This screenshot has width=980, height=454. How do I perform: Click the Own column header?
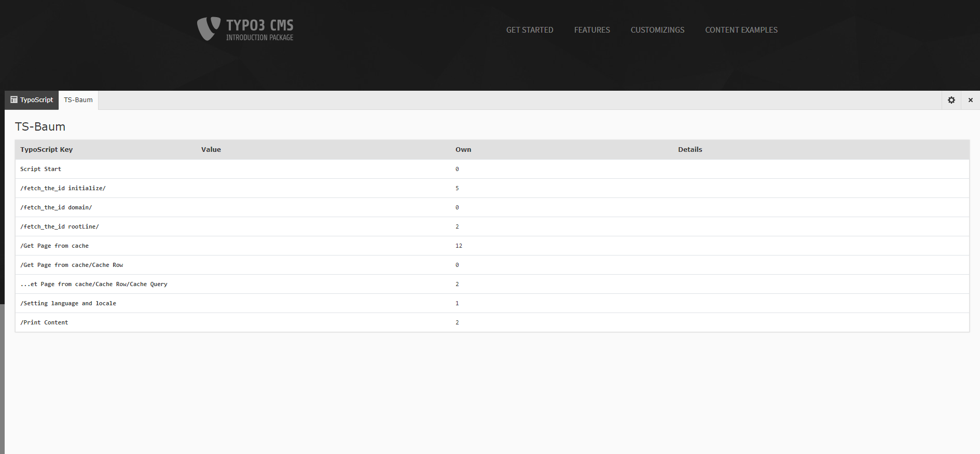pyautogui.click(x=463, y=149)
